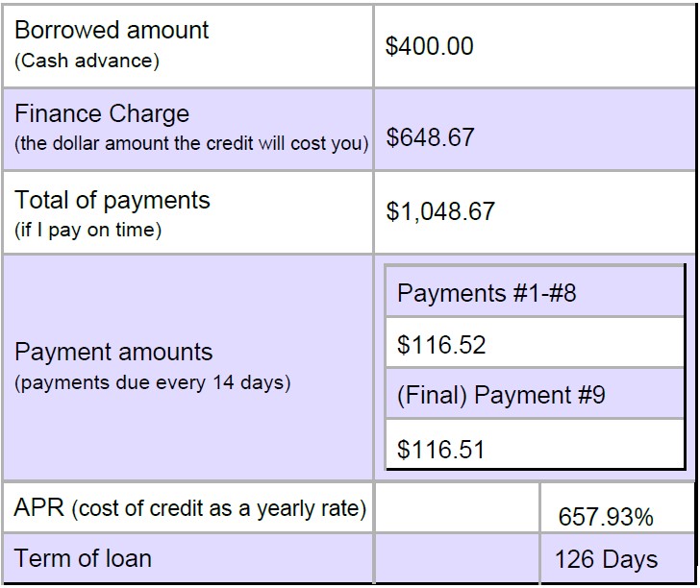The height and width of the screenshot is (588, 700).
Task: Select the $1,048.67 total payments value
Action: [440, 211]
